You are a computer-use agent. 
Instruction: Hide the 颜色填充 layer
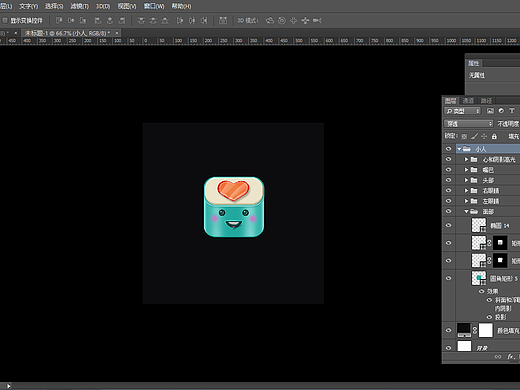coord(449,330)
